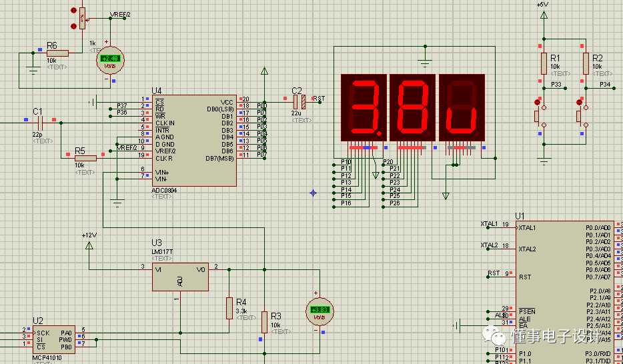Select resistor R6 symbol
The width and height of the screenshot is (623, 364).
pyautogui.click(x=57, y=53)
